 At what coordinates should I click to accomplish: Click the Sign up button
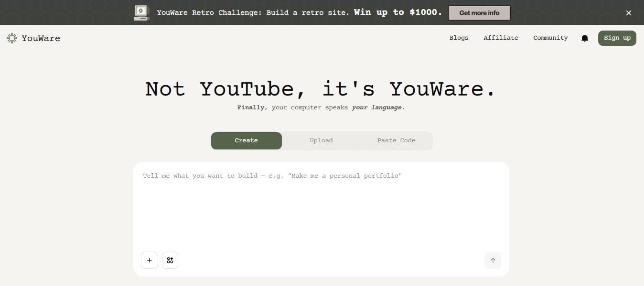pos(617,38)
